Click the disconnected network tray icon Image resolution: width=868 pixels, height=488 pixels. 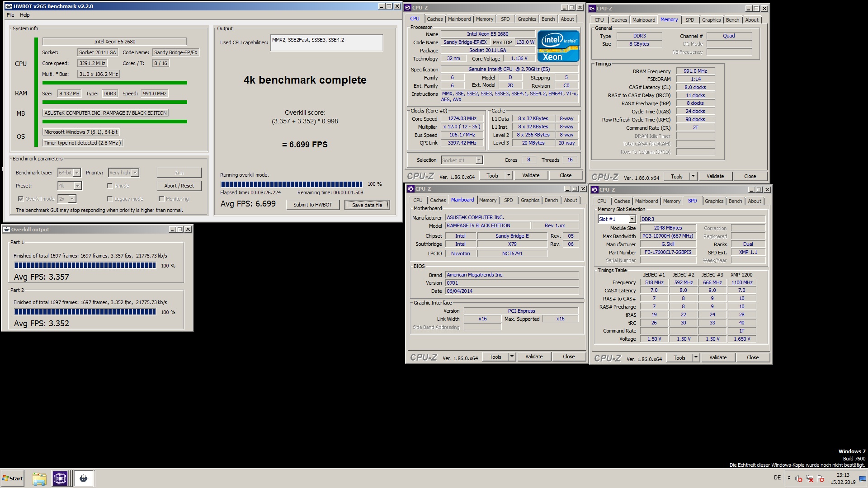[810, 479]
